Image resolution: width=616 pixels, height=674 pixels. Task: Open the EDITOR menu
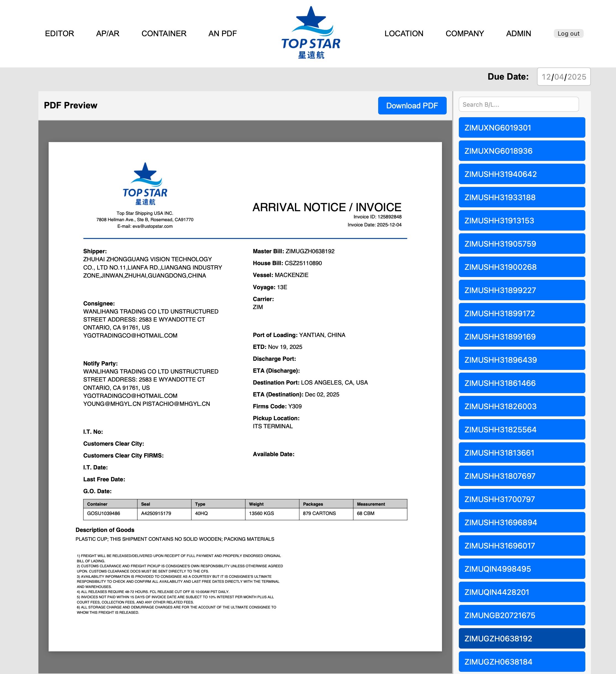pos(59,33)
